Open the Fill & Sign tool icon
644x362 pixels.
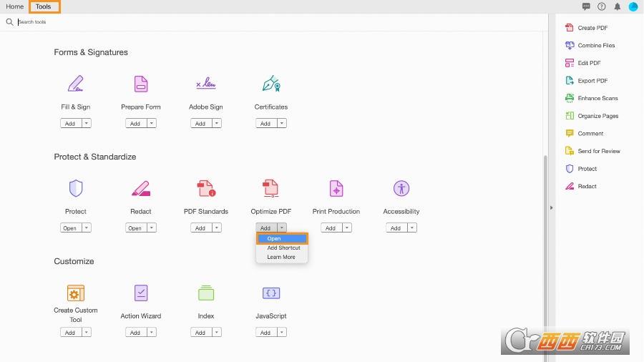click(76, 83)
